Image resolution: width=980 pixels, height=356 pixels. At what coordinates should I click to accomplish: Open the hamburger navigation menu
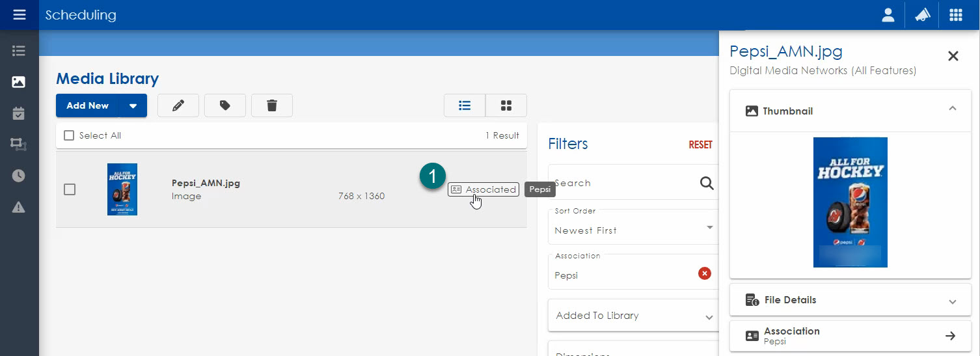click(x=19, y=14)
